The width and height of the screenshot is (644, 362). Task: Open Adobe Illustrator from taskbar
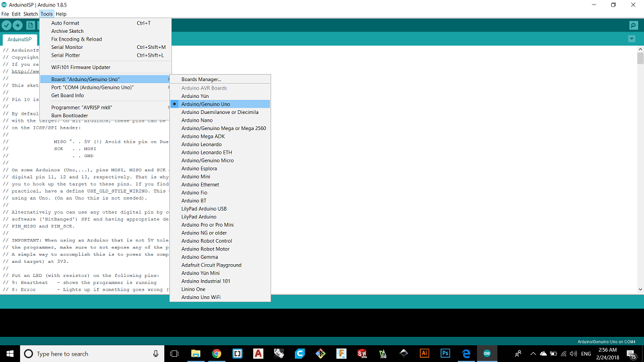click(x=424, y=354)
